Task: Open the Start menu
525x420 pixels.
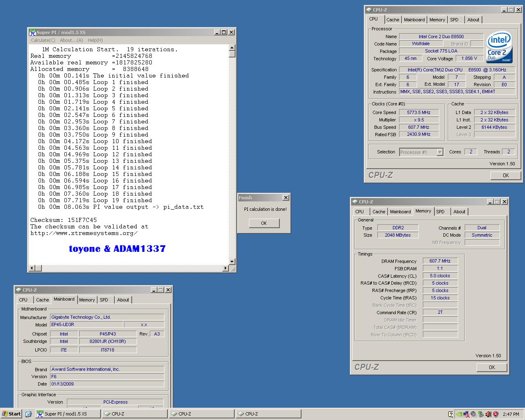Action: pyautogui.click(x=11, y=414)
